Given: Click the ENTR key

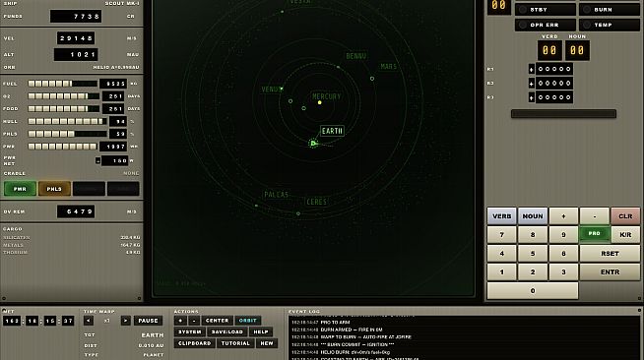Looking at the screenshot, I should point(610,271).
